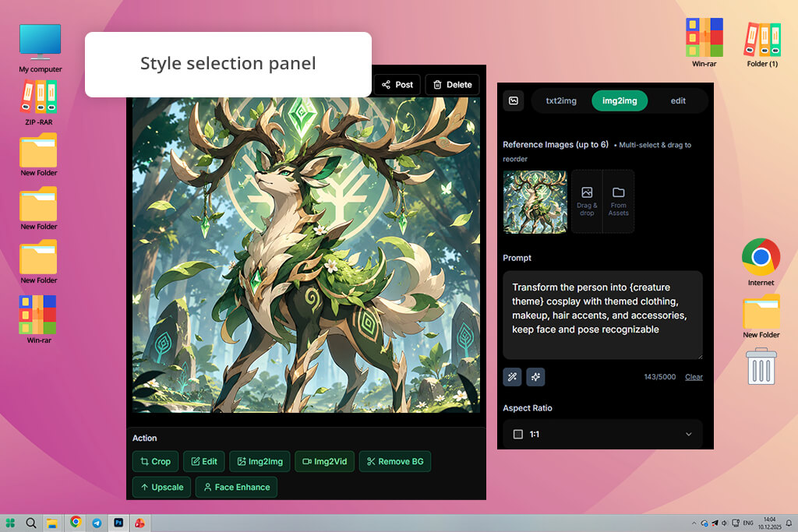Post the generated deer image
Image resolution: width=798 pixels, height=532 pixels.
coord(397,84)
